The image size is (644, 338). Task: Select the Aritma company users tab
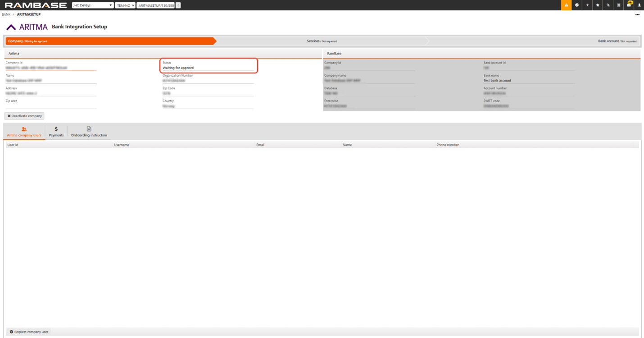click(x=24, y=132)
